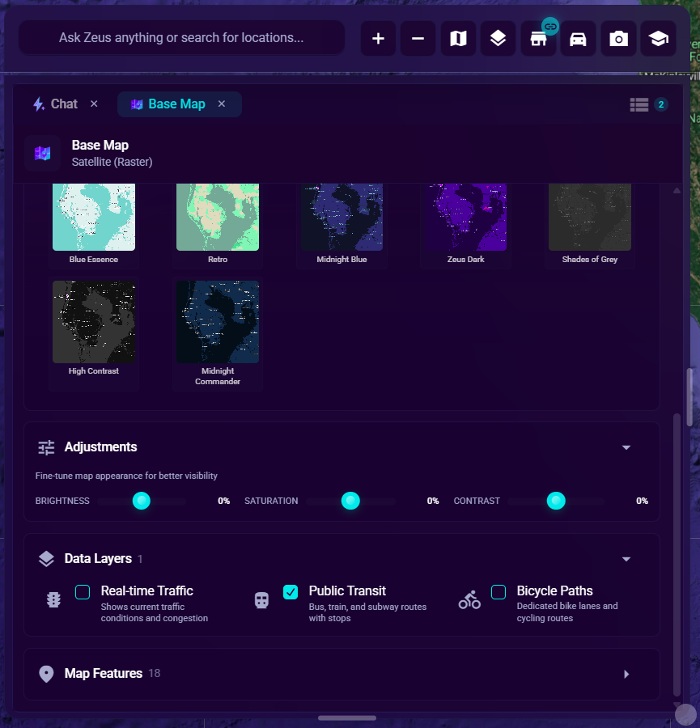Select the Blue Essence map style

(x=94, y=225)
